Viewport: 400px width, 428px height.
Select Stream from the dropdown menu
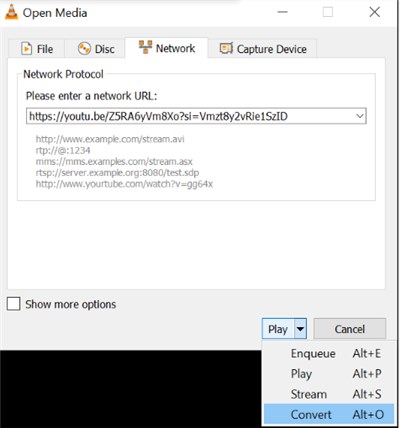coord(329,394)
